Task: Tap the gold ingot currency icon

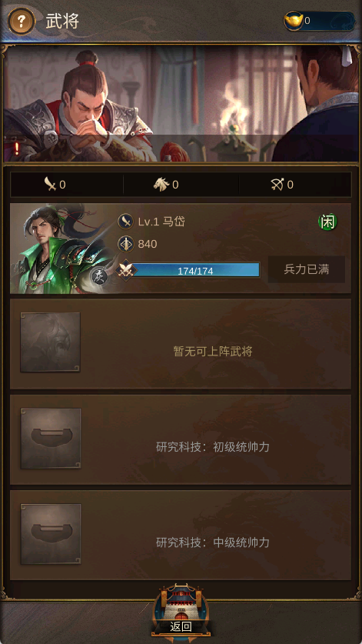Action: click(x=293, y=21)
